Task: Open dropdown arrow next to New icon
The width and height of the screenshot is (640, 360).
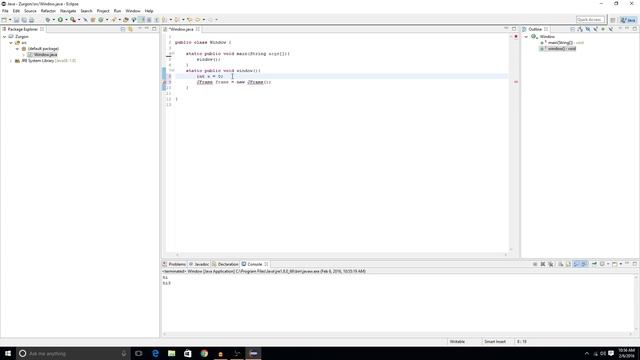Action: [x=10, y=20]
